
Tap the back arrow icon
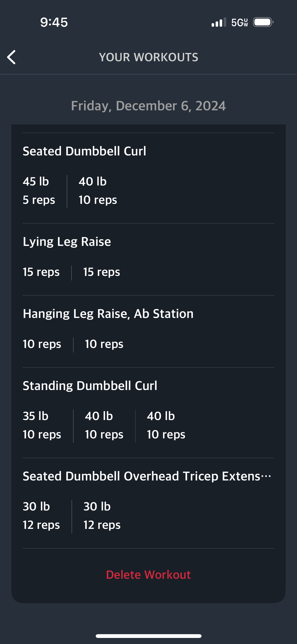[11, 57]
